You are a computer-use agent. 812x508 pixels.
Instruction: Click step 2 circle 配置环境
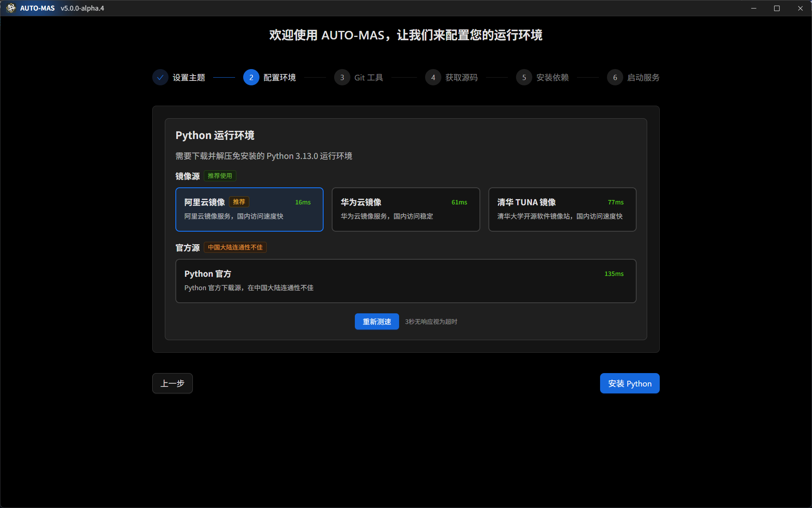point(251,78)
